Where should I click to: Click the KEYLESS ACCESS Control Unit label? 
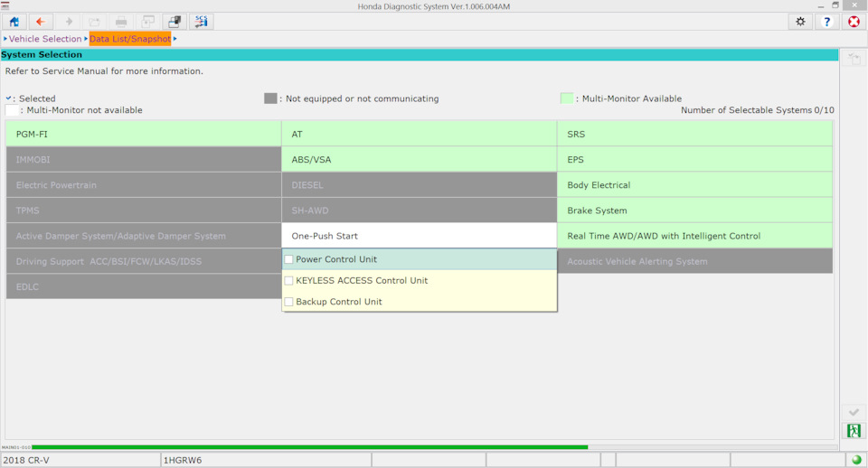(362, 280)
